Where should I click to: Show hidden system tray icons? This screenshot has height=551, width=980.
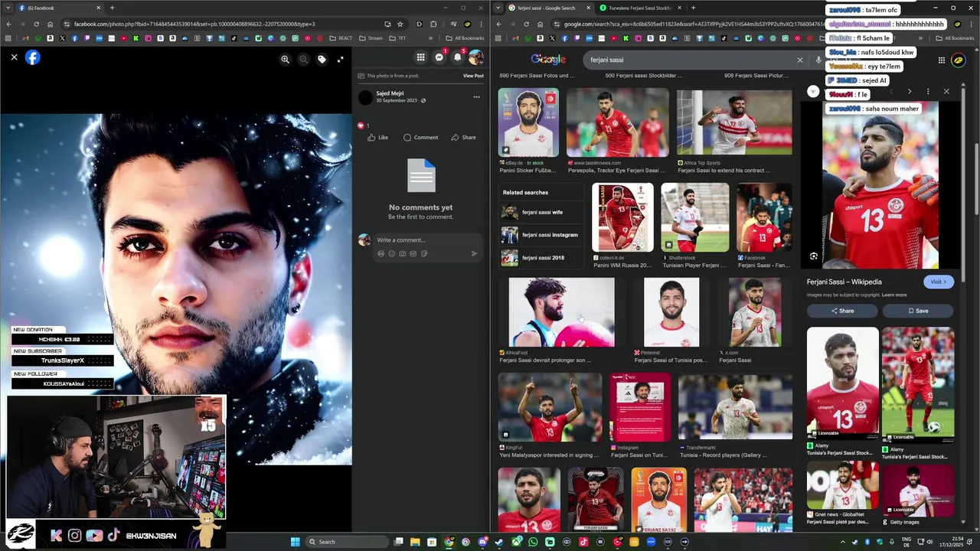(842, 542)
